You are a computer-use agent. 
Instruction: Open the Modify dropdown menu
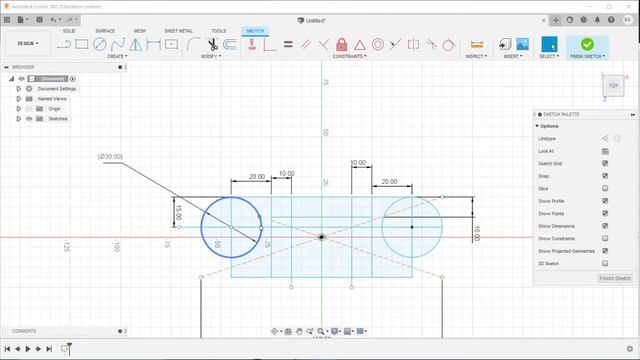point(211,56)
